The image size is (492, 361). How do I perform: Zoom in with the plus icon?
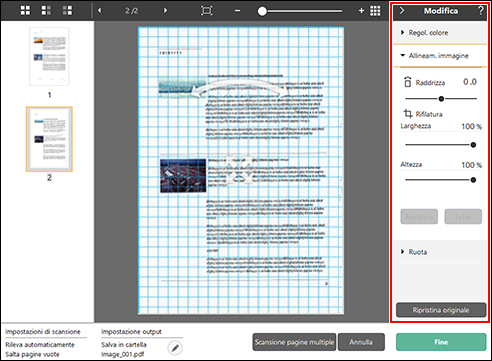[361, 11]
